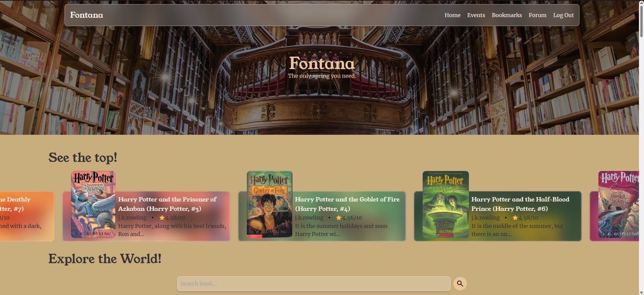
Task: Go to Bookmarks page
Action: [507, 15]
